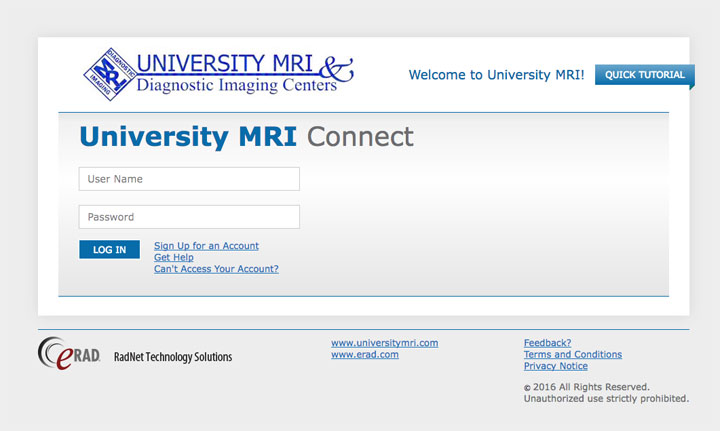The height and width of the screenshot is (431, 720).
Task: Click RadNet Technology Solutions text
Action: point(173,357)
